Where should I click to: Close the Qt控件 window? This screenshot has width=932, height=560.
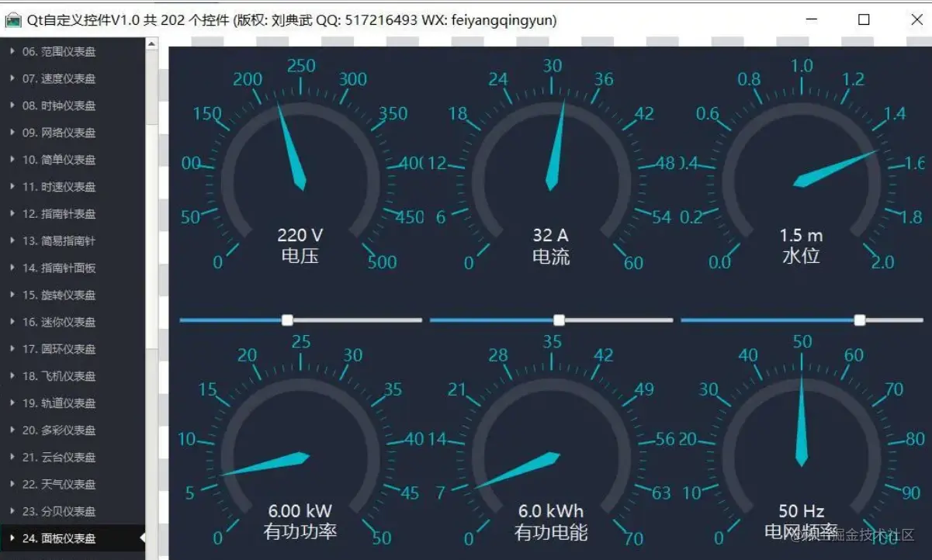[x=916, y=20]
